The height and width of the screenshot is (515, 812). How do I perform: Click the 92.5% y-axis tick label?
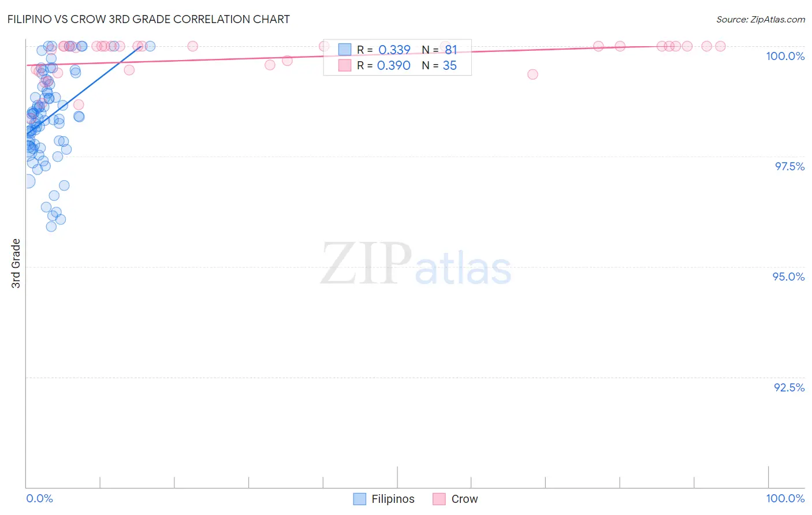(789, 387)
